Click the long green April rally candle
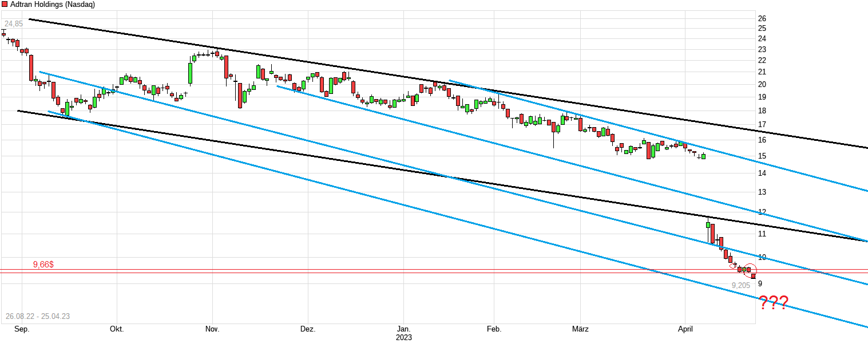Screen dimensions: 868x351 point(708,226)
